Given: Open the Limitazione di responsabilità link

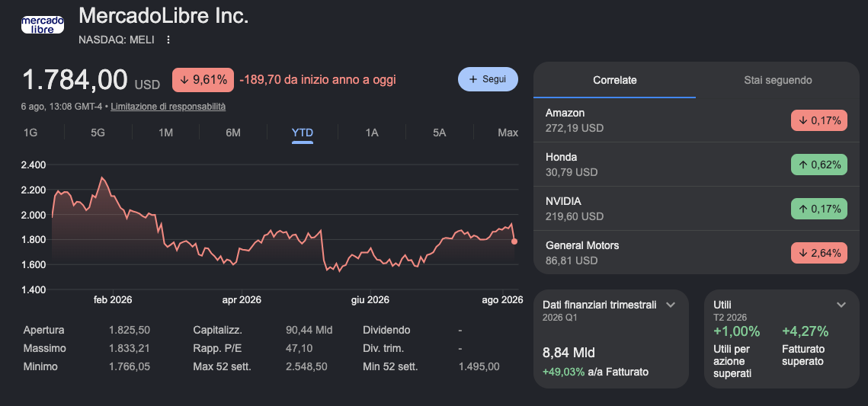Looking at the screenshot, I should 168,106.
